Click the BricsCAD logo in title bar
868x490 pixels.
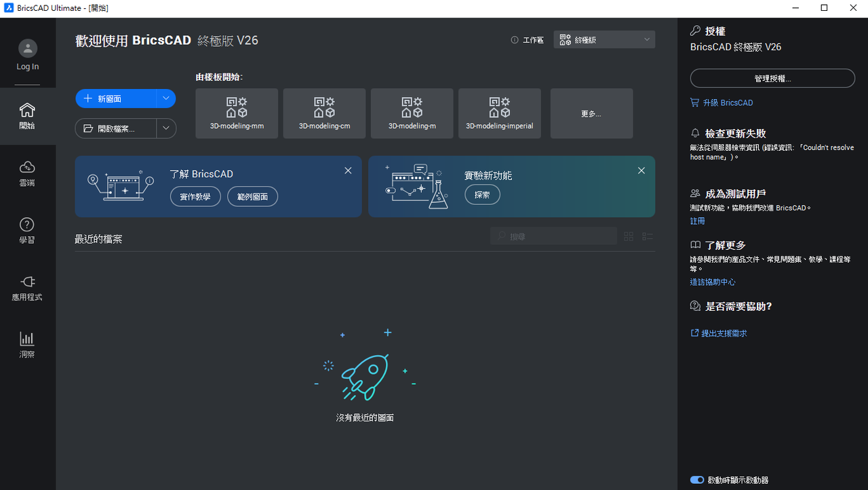click(x=7, y=8)
